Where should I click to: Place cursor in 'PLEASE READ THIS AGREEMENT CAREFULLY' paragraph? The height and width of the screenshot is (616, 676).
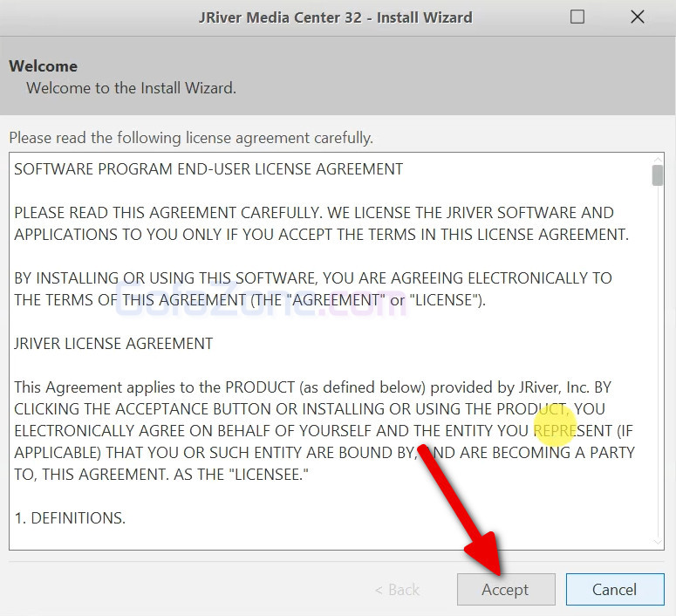click(314, 213)
